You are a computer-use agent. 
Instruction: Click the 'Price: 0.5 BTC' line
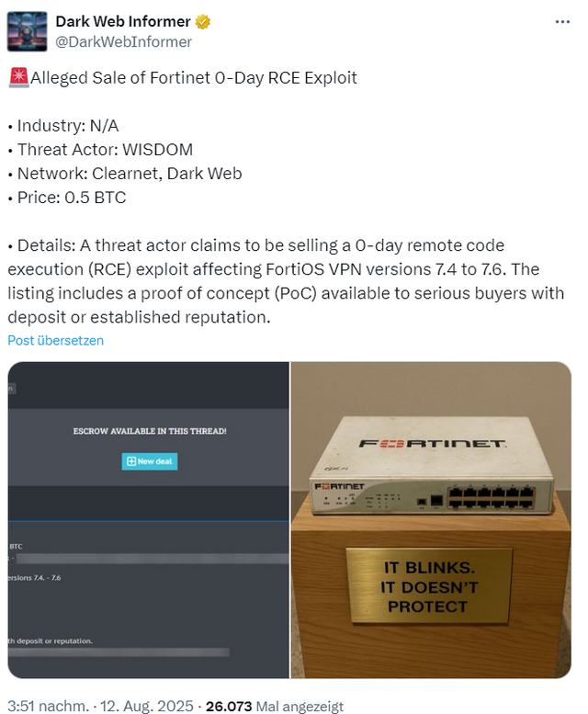(x=72, y=198)
